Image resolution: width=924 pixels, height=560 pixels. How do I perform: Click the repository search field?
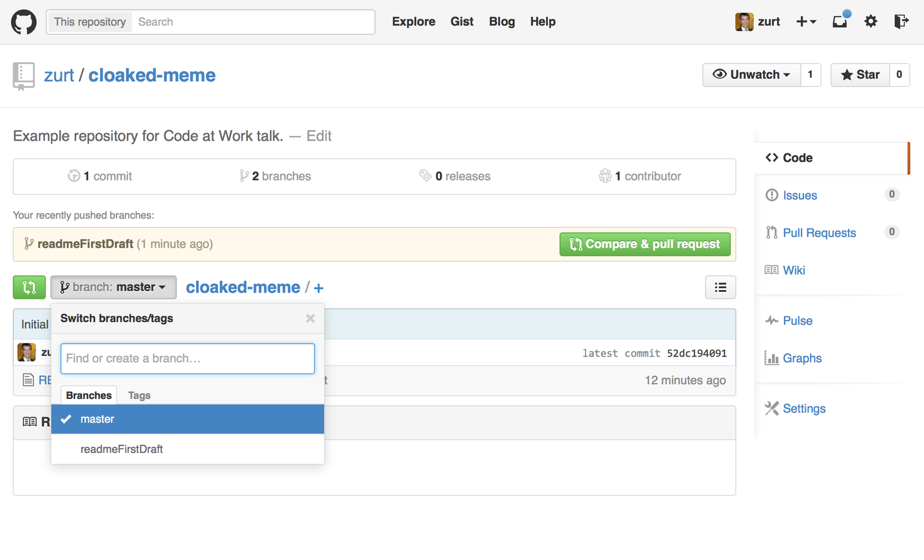[253, 22]
